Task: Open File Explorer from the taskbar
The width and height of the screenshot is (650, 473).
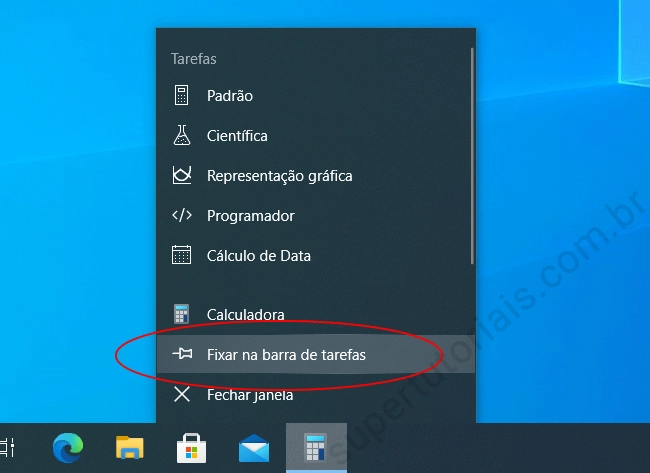Action: [x=130, y=448]
